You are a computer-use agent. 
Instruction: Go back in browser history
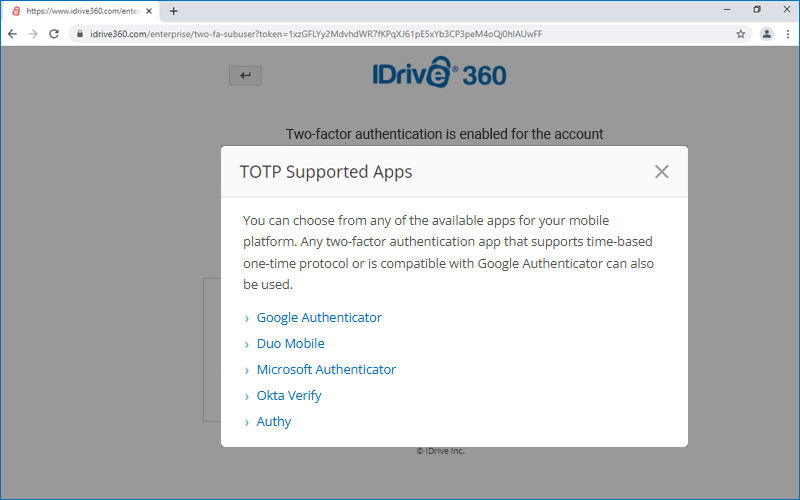point(13,34)
